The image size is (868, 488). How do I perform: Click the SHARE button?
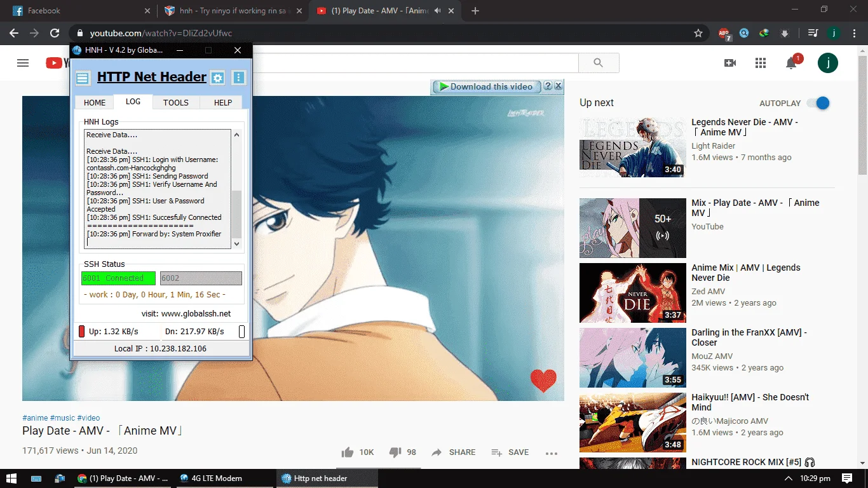[453, 452]
